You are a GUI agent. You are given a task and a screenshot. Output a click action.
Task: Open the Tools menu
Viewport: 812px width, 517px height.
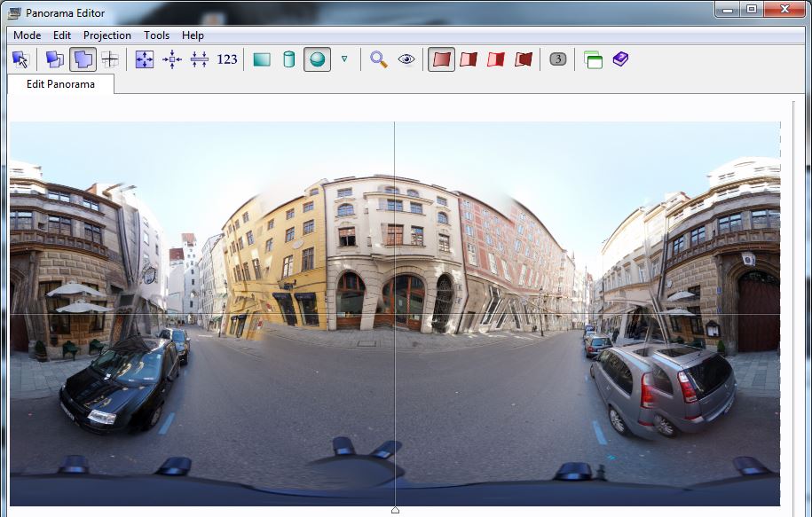[x=156, y=35]
